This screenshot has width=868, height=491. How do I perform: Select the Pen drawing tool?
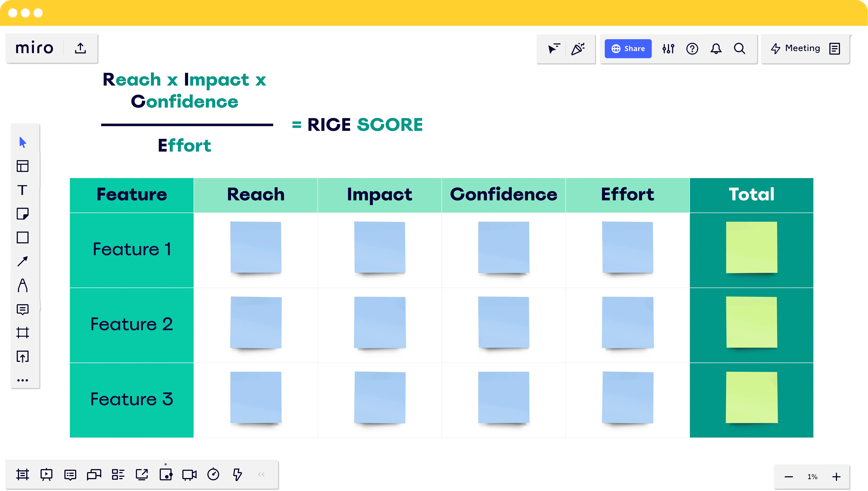pyautogui.click(x=23, y=285)
